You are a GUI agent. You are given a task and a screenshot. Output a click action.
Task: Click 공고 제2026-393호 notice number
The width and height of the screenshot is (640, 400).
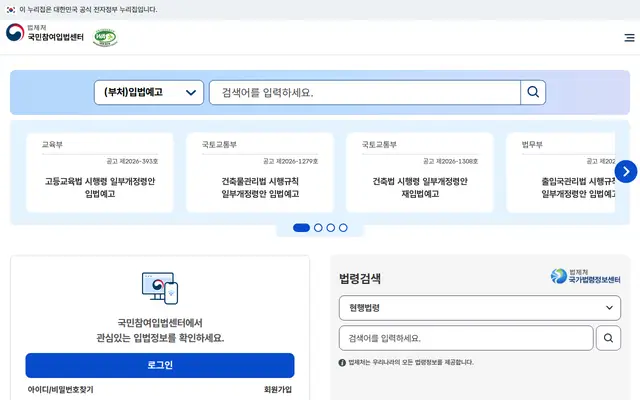pyautogui.click(x=132, y=161)
